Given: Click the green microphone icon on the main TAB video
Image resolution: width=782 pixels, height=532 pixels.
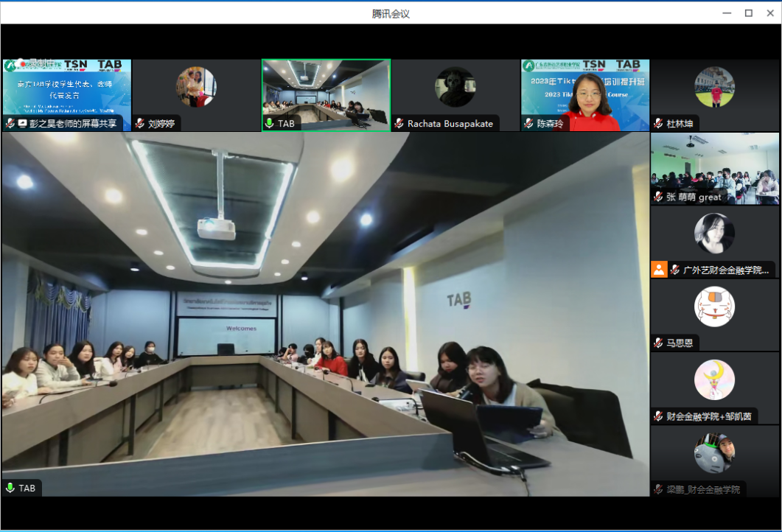Looking at the screenshot, I should (10, 488).
